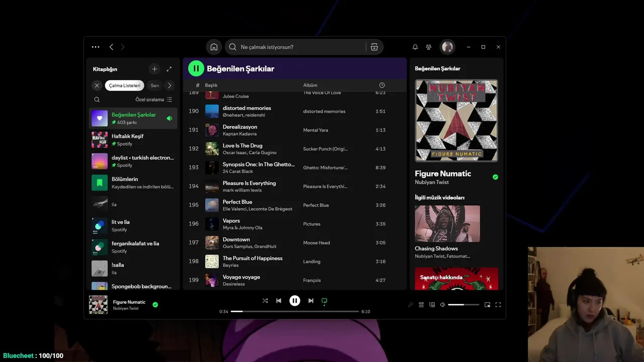Open the "Moose Head" album link

316,243
